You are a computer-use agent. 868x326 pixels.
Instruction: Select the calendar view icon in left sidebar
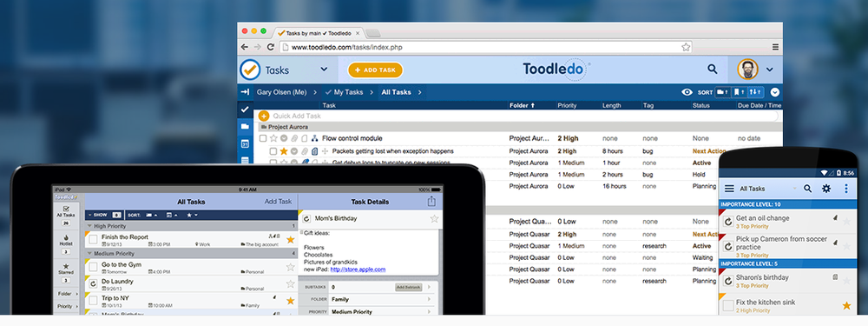point(245,143)
